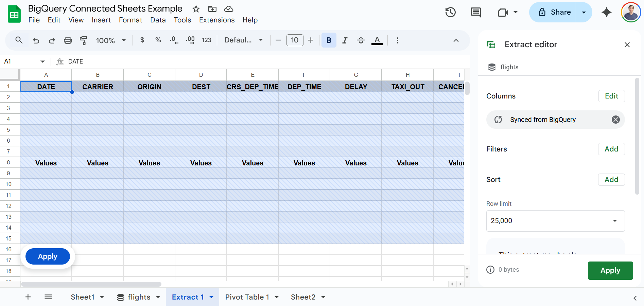Screen dimensions: 644x306
Task: Switch to Pivot Table 1 sheet tab
Action: click(247, 297)
